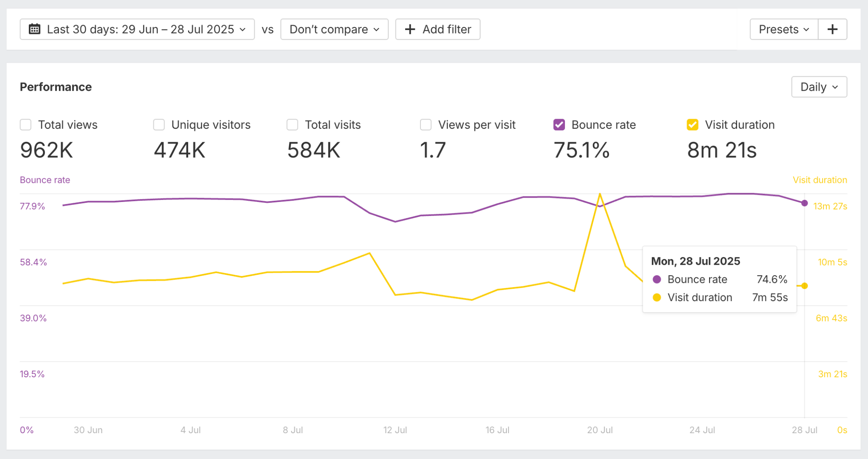Click the plus icon on the Add filter button
Screen dimensions: 868x459
(x=409, y=29)
